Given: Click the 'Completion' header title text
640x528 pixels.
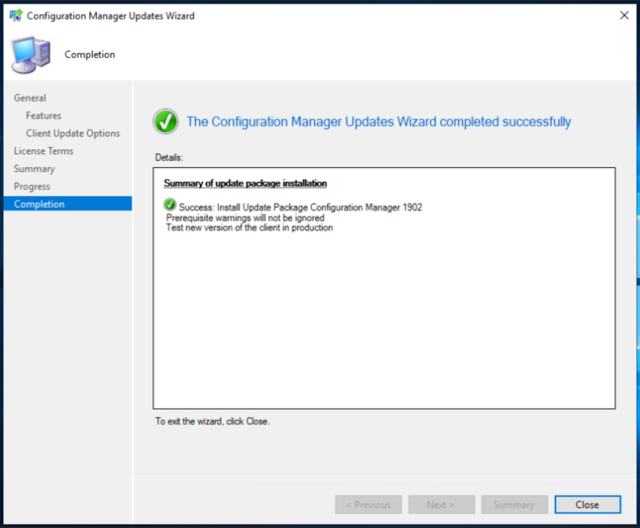Looking at the screenshot, I should [x=90, y=55].
